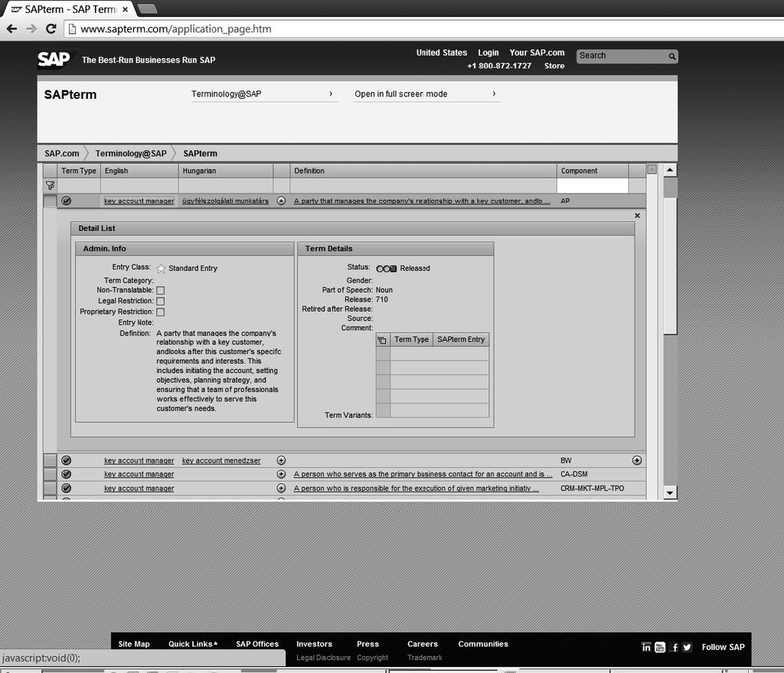The width and height of the screenshot is (784, 673).
Task: Switch to the SAPterm browser tab
Action: click(70, 9)
